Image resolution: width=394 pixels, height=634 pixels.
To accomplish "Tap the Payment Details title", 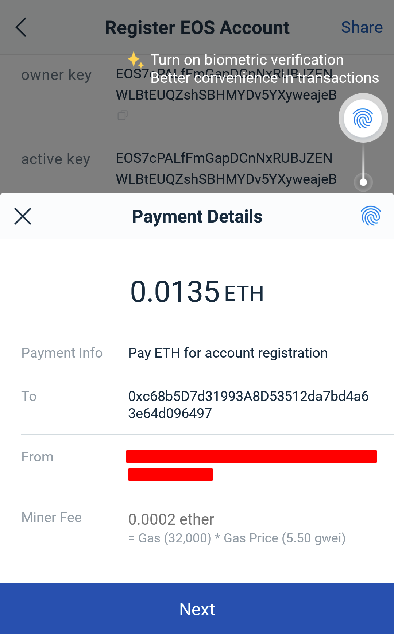I will (197, 217).
